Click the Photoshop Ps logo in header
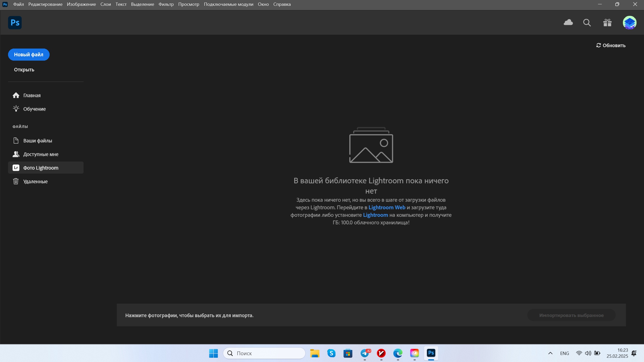 click(x=15, y=23)
